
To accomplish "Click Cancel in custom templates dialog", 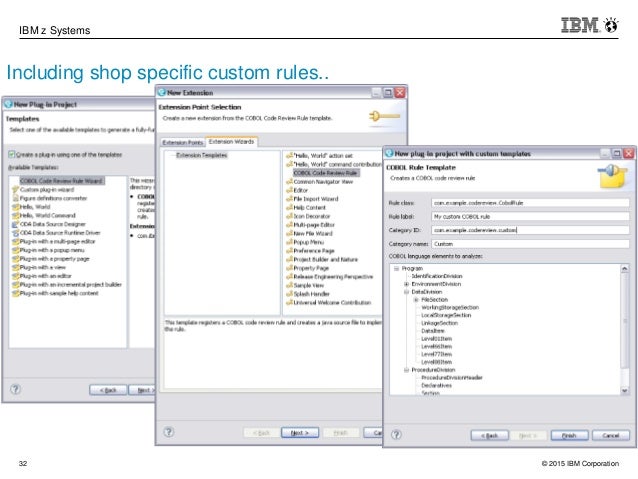I will [611, 435].
